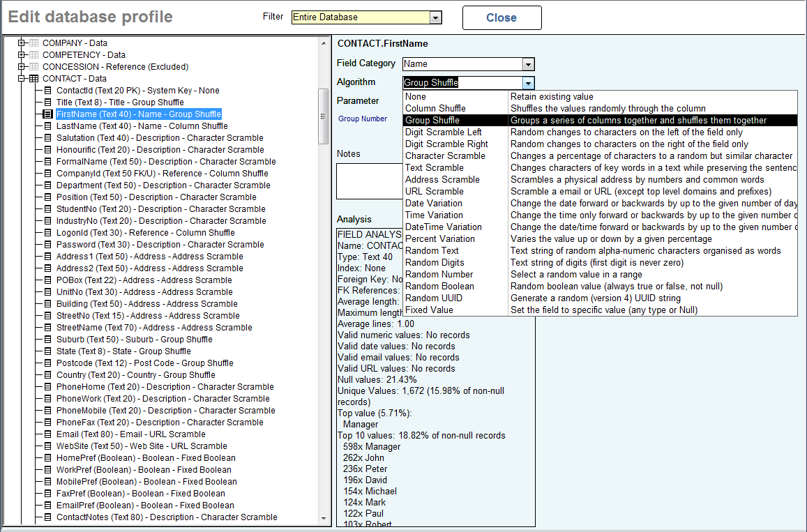Choose Digit Scramble Left algorithm
807x532 pixels.
600,132
